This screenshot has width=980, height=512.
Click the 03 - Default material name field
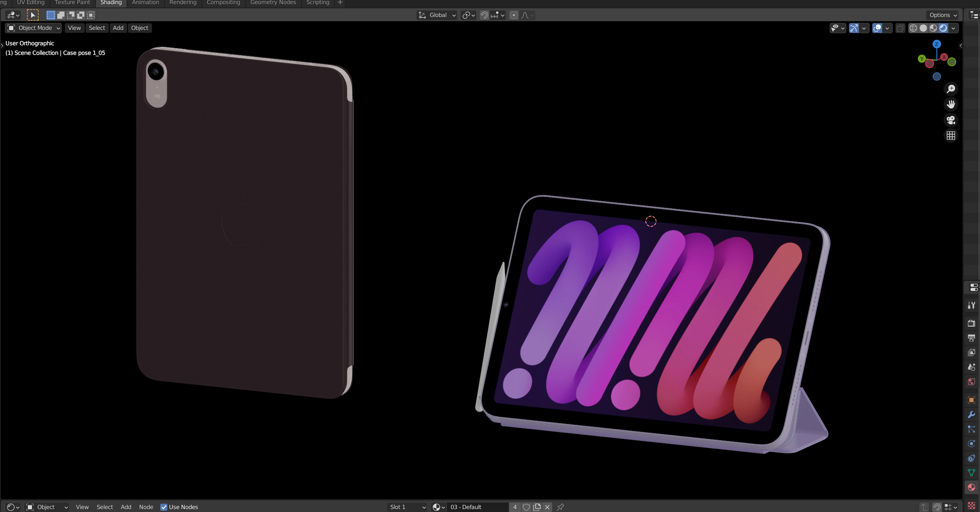point(478,507)
